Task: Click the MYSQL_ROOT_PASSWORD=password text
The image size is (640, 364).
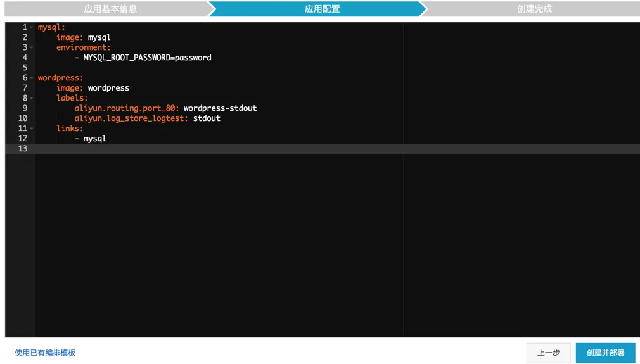Action: click(148, 58)
